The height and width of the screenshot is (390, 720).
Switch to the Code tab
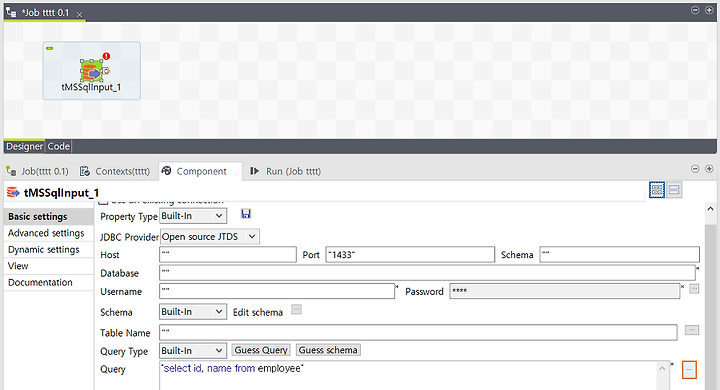tap(59, 147)
